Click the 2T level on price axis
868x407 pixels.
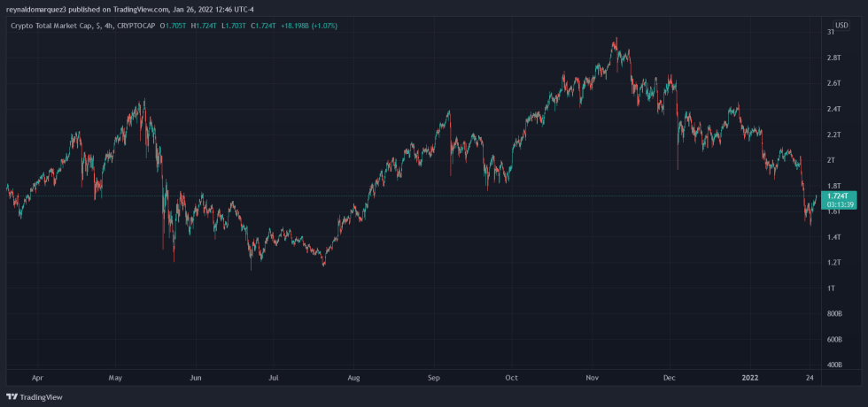coord(831,160)
